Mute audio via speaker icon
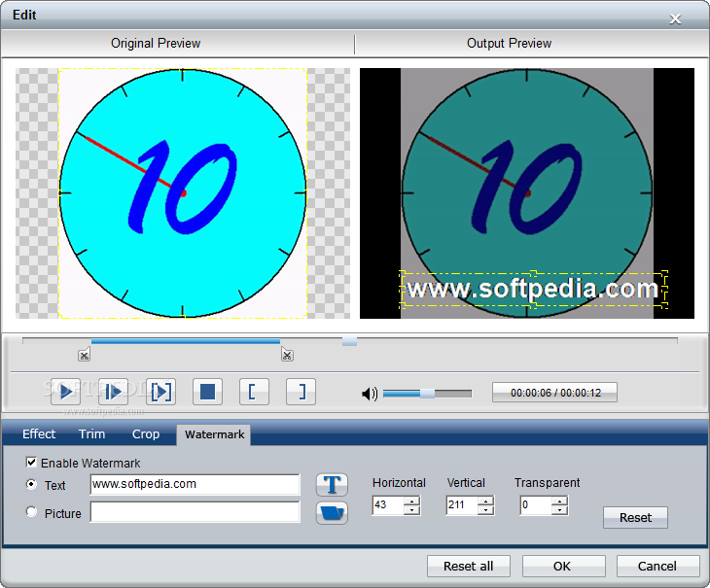Viewport: 710px width, 588px height. [x=370, y=394]
